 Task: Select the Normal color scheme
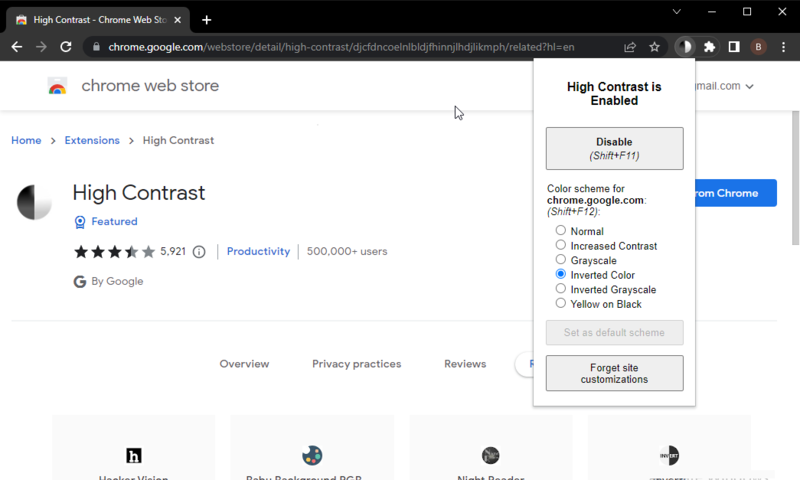tap(561, 231)
